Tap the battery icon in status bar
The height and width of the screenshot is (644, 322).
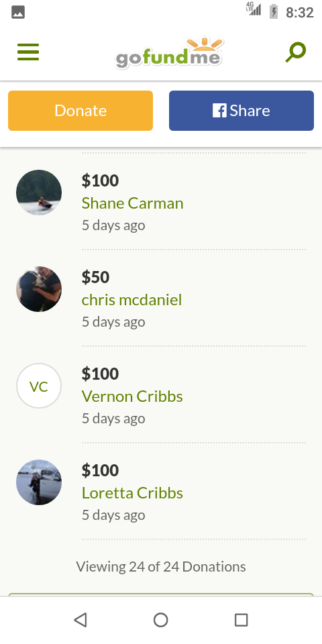click(274, 11)
